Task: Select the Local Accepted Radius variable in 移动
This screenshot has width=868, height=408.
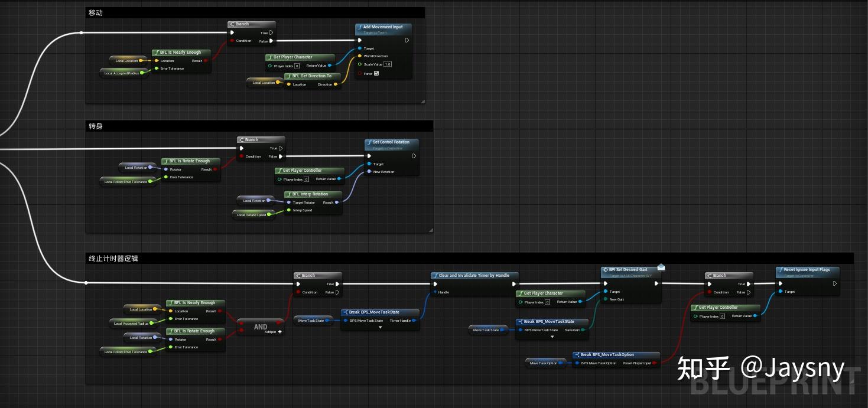Action: (x=125, y=73)
